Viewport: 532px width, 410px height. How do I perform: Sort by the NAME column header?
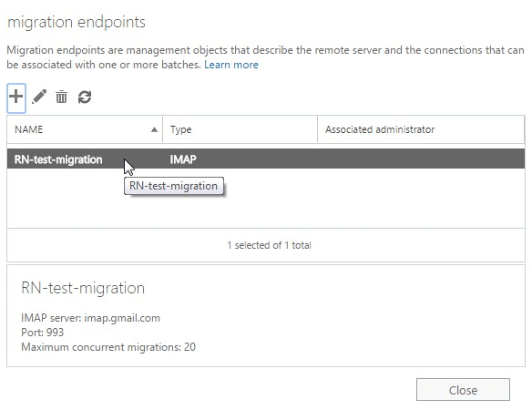(85, 129)
